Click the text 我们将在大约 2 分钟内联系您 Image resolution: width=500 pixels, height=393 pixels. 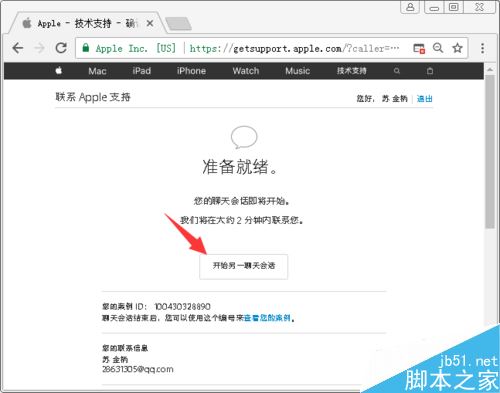pos(241,220)
